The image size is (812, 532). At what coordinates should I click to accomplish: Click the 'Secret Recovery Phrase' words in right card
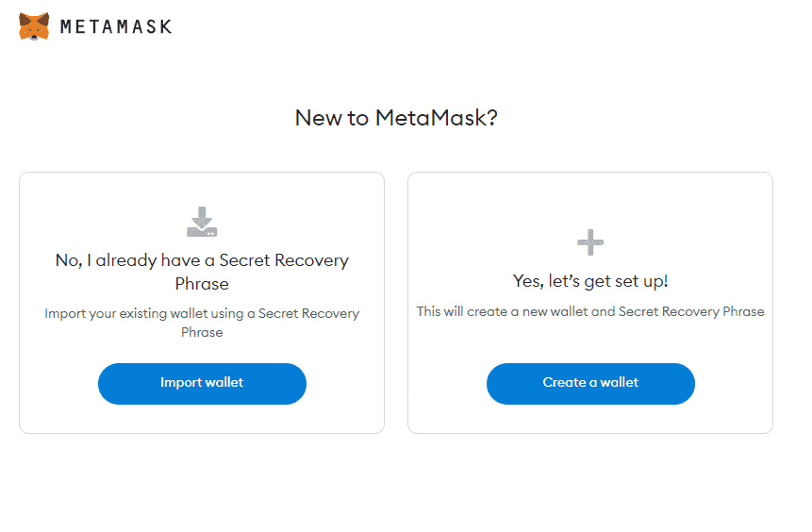click(691, 311)
